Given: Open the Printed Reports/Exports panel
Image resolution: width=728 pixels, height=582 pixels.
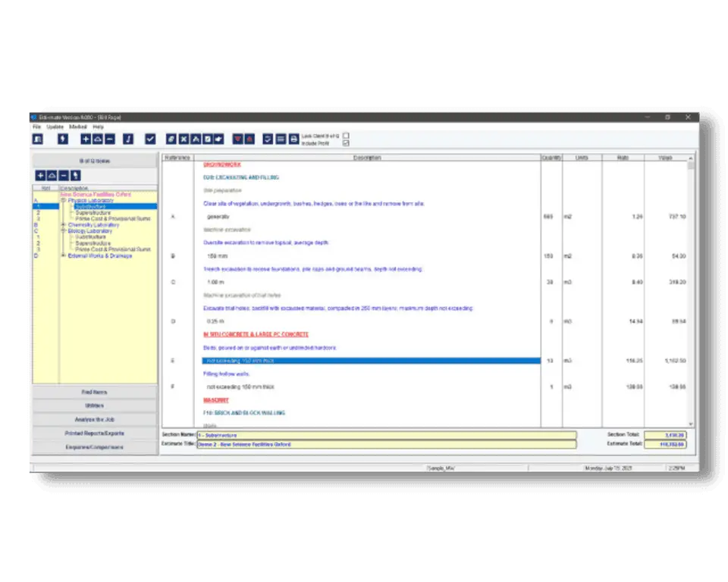Looking at the screenshot, I should tap(95, 433).
